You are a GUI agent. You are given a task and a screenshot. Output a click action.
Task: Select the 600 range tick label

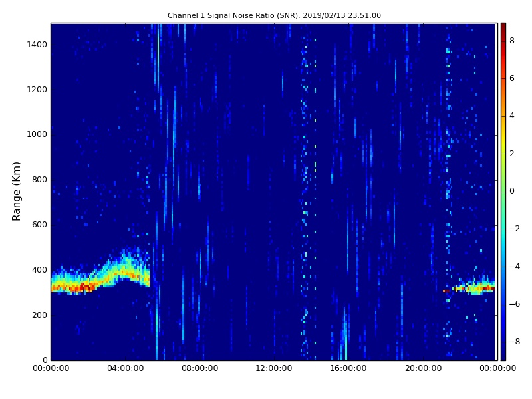[39, 225]
